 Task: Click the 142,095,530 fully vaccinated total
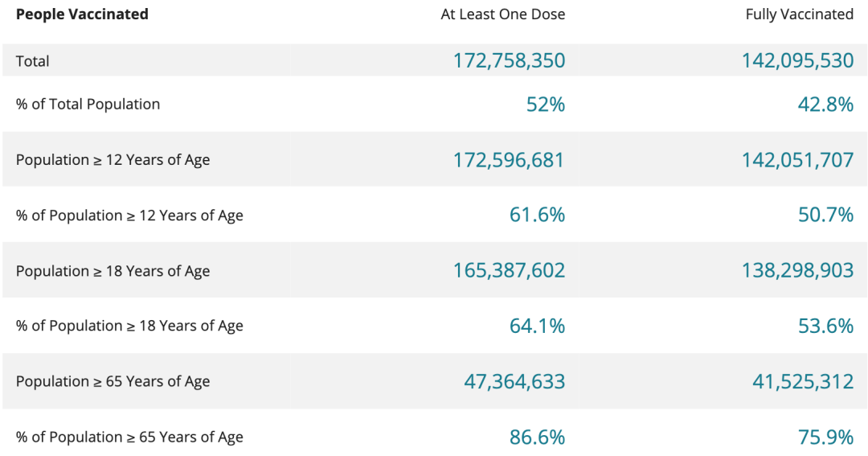coord(797,61)
